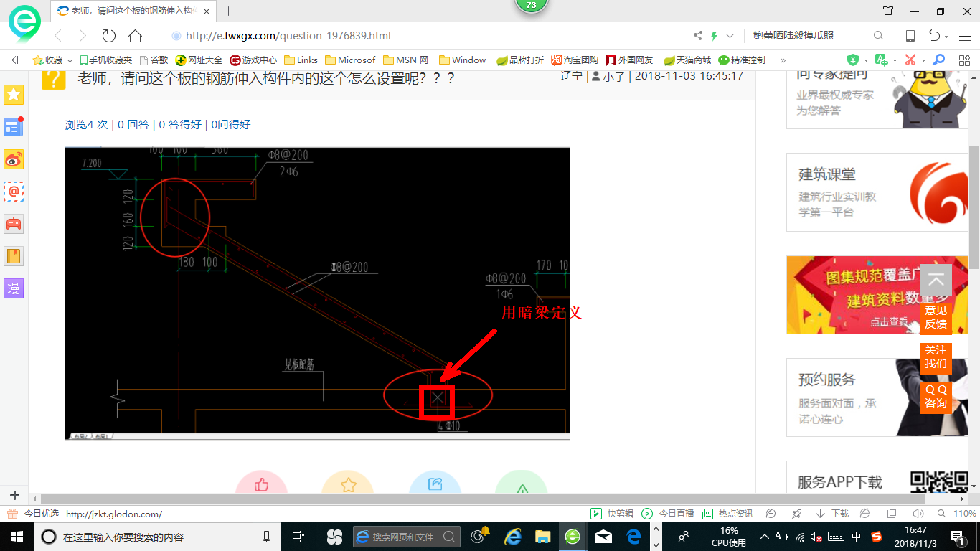Open the 外国网友 bookmark
The image size is (980, 551).
coord(630,60)
